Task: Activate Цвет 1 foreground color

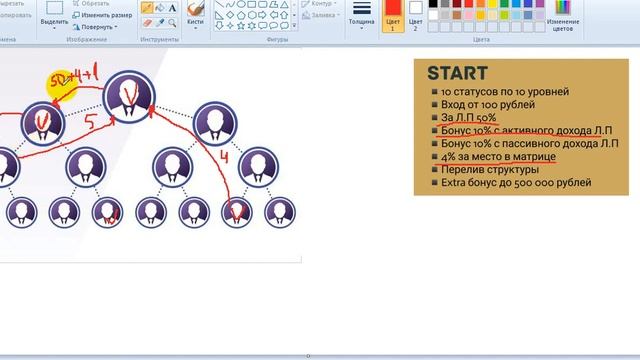Action: [x=393, y=16]
